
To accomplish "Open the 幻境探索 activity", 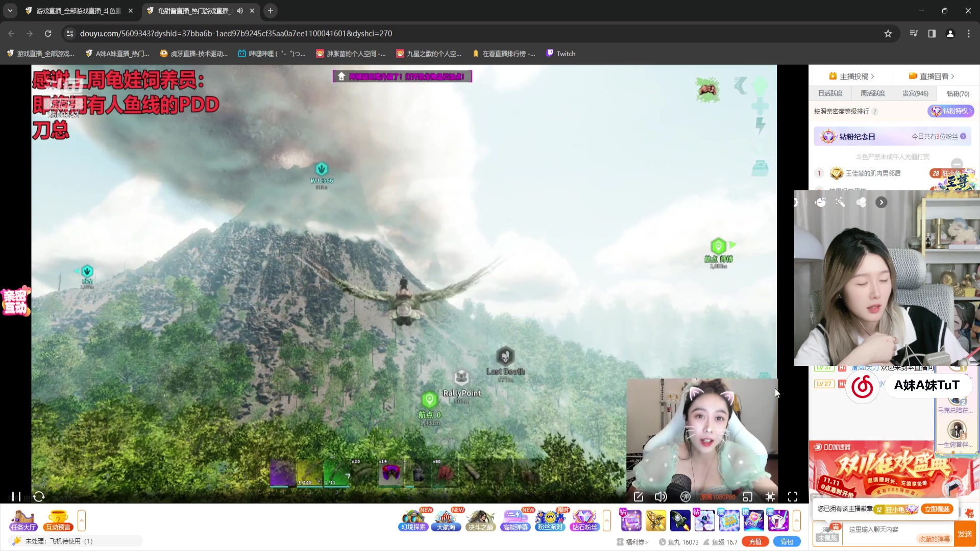I will (x=413, y=520).
